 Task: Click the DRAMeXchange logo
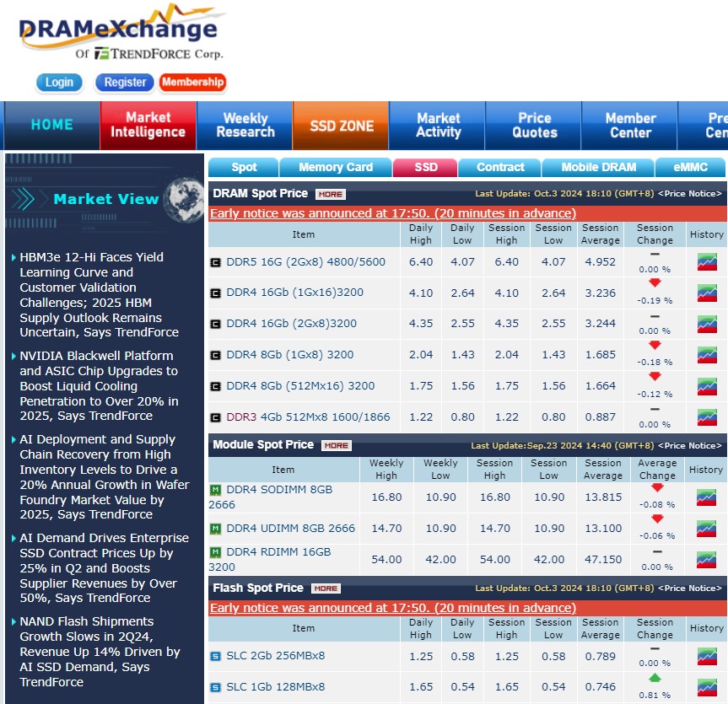[119, 34]
